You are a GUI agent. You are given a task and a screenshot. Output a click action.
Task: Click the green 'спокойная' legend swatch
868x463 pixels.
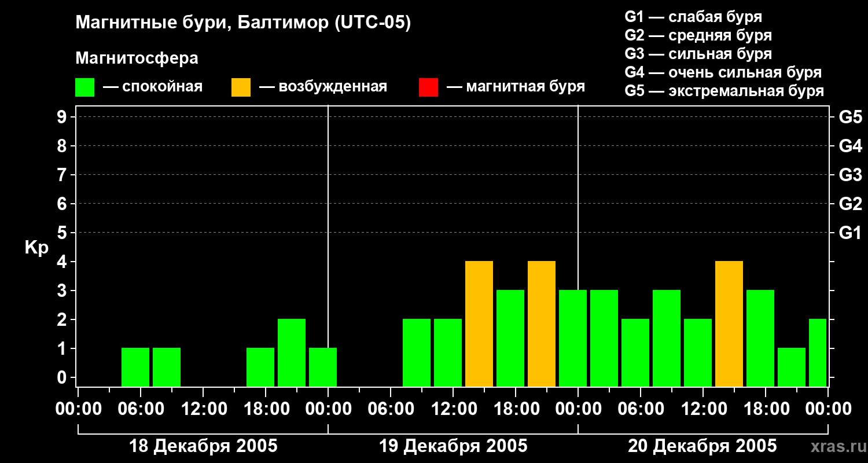pos(85,87)
